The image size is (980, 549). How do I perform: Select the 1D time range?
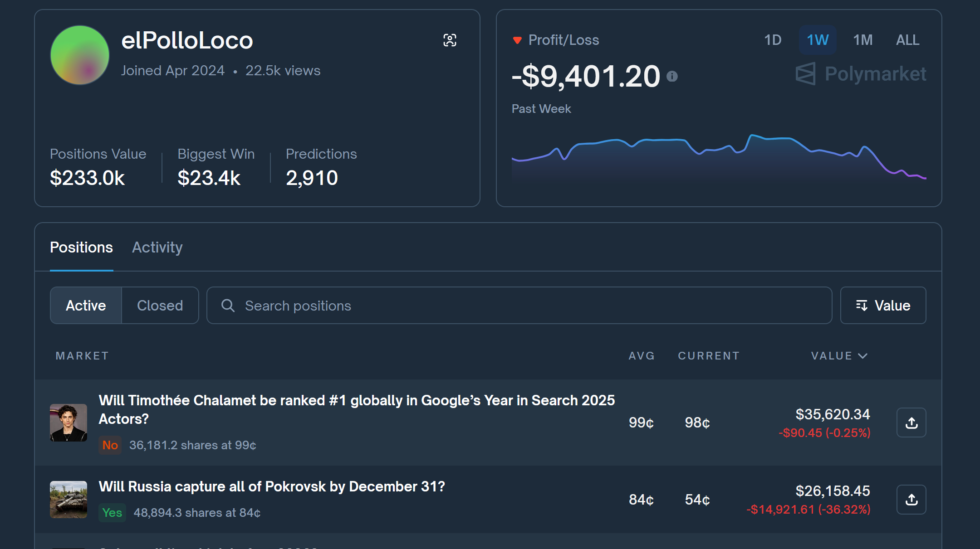point(772,40)
